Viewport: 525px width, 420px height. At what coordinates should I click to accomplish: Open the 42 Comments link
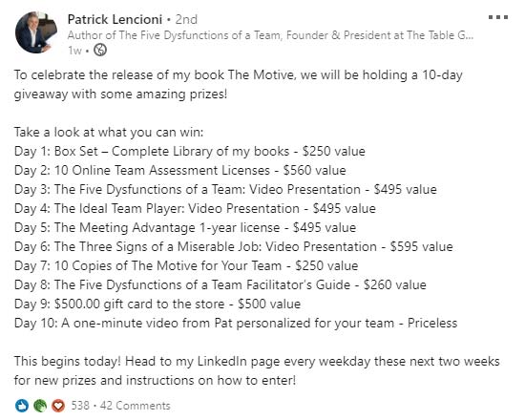point(136,406)
